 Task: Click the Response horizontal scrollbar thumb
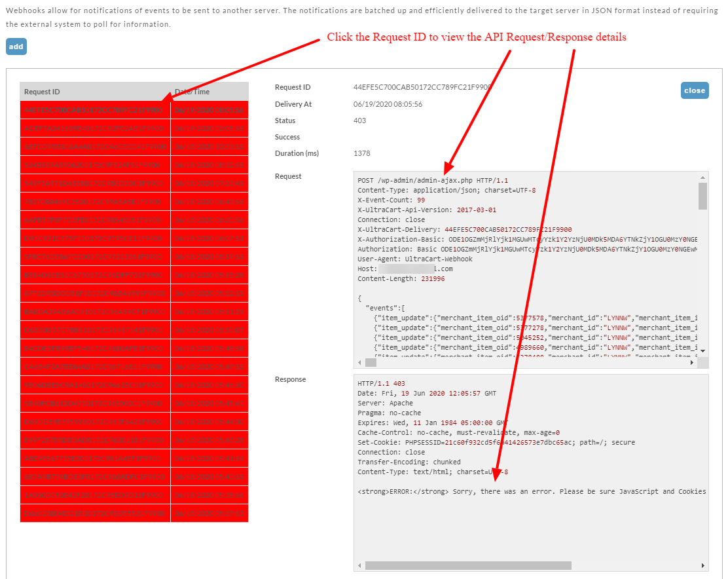[468, 565]
